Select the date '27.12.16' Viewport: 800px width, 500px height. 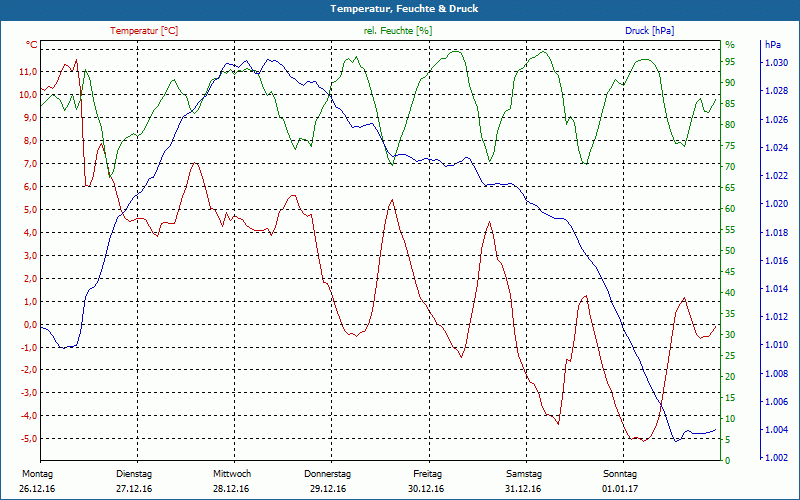[x=134, y=489]
